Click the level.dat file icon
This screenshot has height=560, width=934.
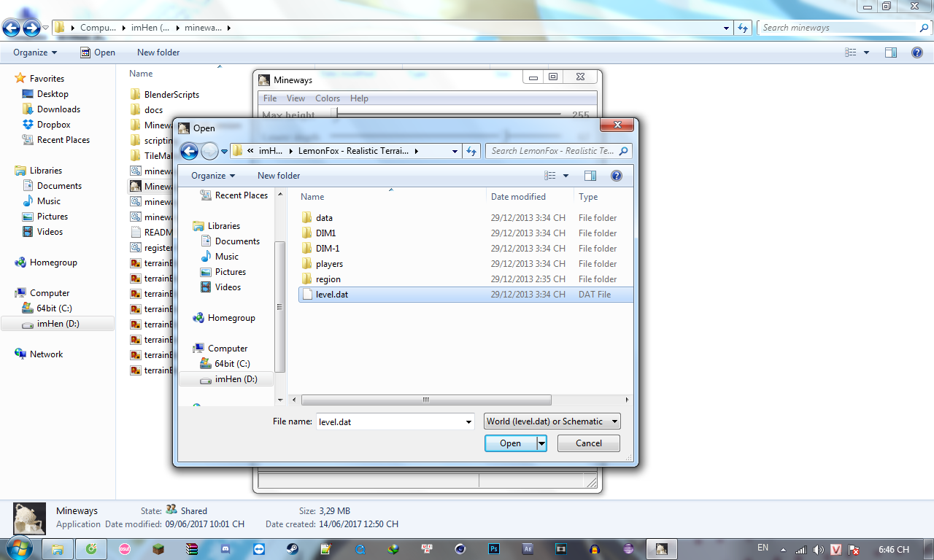coord(306,295)
